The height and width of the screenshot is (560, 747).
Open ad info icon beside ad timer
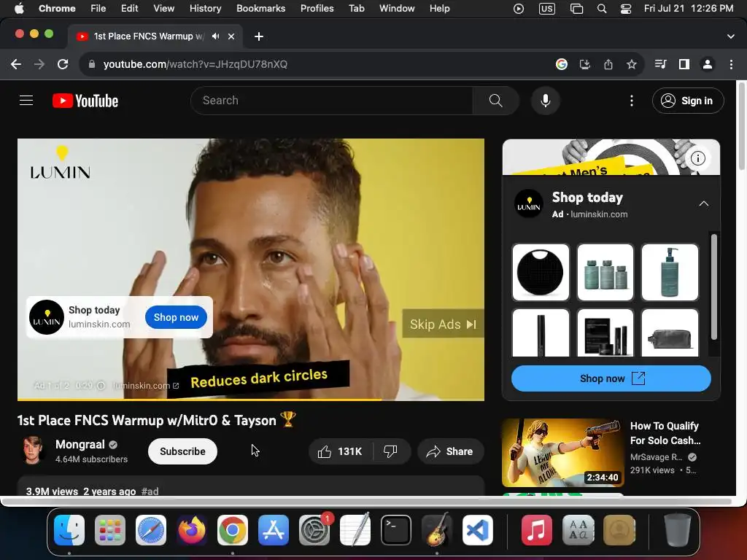coord(101,386)
